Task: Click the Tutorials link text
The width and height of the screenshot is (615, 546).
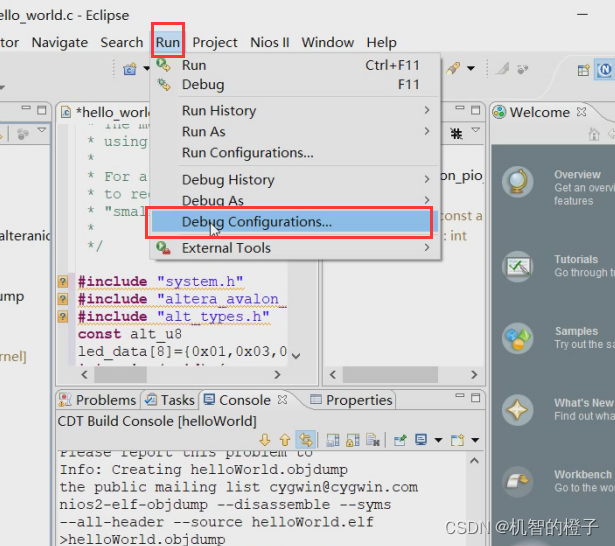Action: [576, 259]
